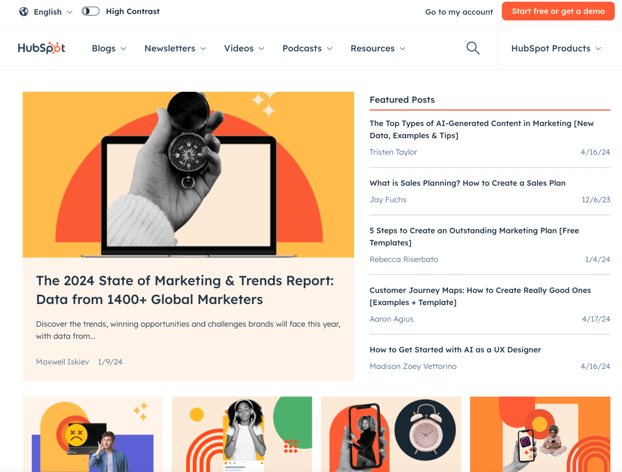This screenshot has width=622, height=472.
Task: Click the globe language icon
Action: (24, 12)
